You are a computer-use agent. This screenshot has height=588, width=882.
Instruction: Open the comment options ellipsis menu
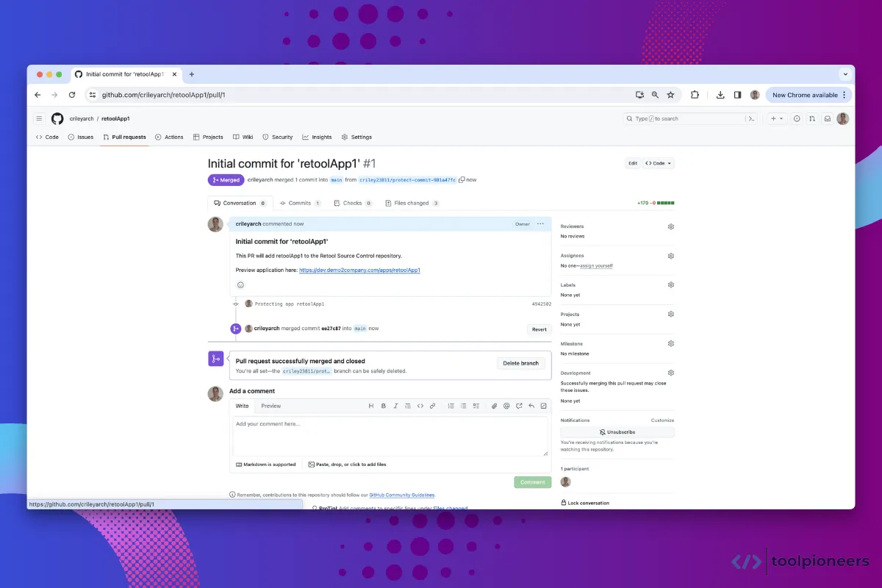tap(540, 223)
